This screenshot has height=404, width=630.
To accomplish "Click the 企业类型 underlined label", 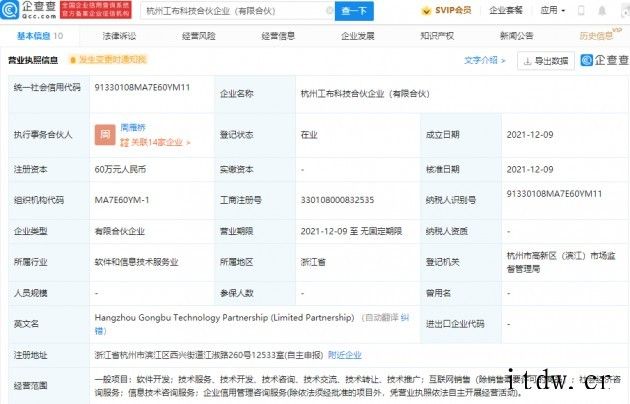I will click(31, 231).
